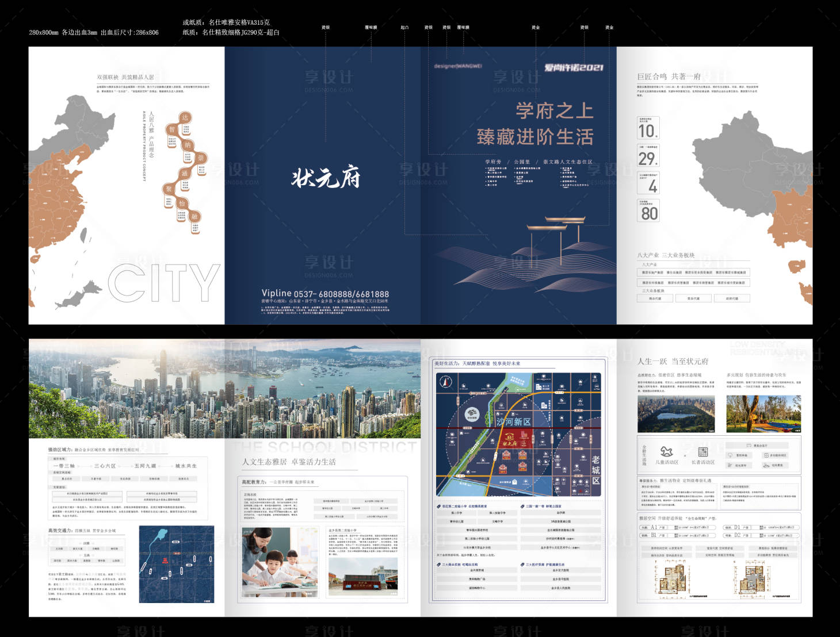Image resolution: width=840 pixels, height=637 pixels.
Task: Click the 人文生态雅居 卓鉴活力生活 heading
Action: (x=289, y=462)
